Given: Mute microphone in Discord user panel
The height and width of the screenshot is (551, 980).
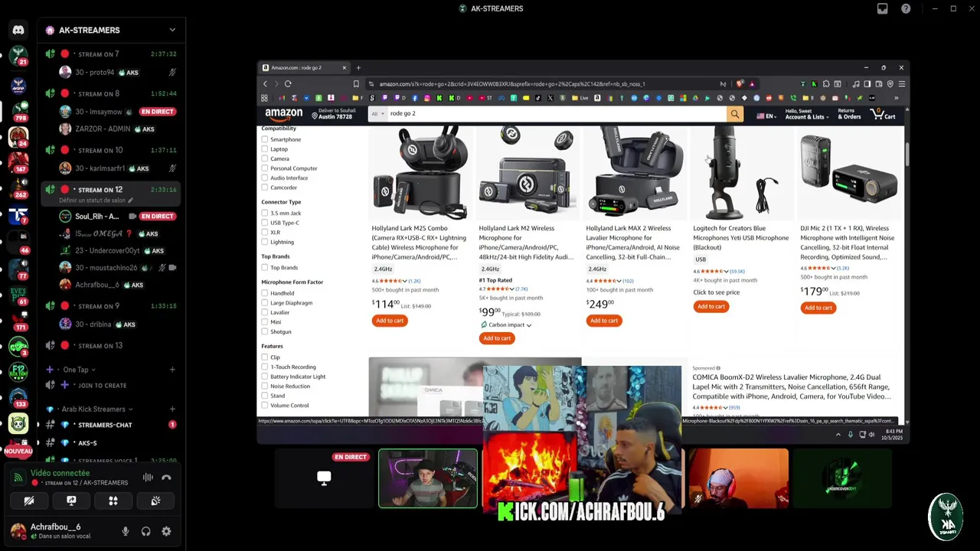Looking at the screenshot, I should (x=125, y=531).
